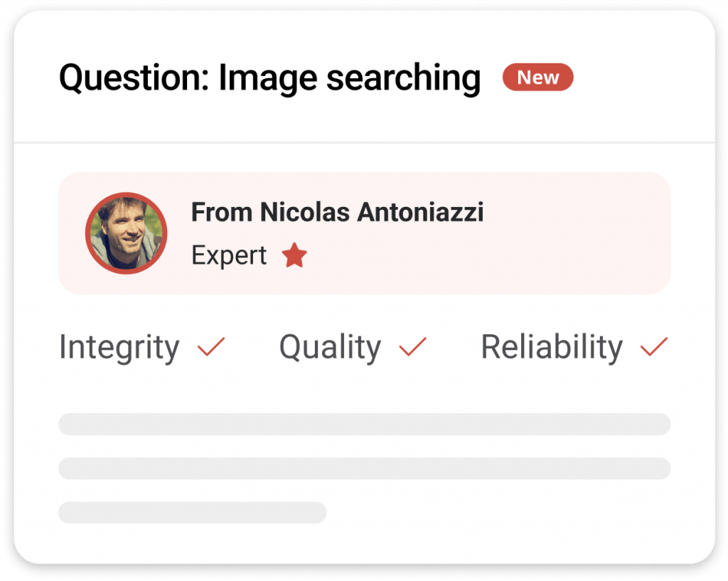Click the first long gray placeholder bar
The image size is (728, 581).
[x=364, y=424]
